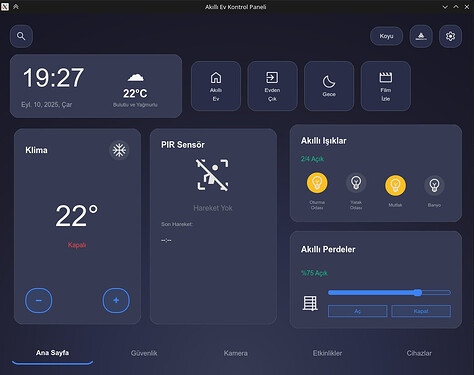Image resolution: width=474 pixels, height=375 pixels.
Task: Click the Akıllı Perdeler curtain position slider
Action: pos(389,293)
